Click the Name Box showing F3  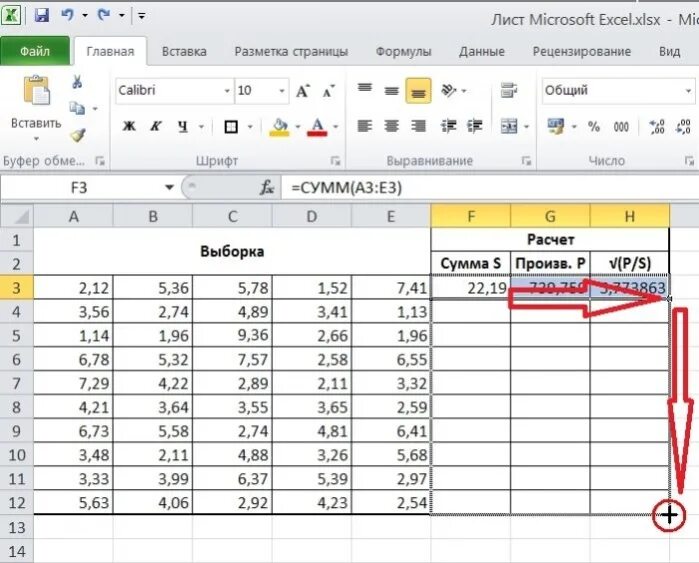tap(79, 188)
